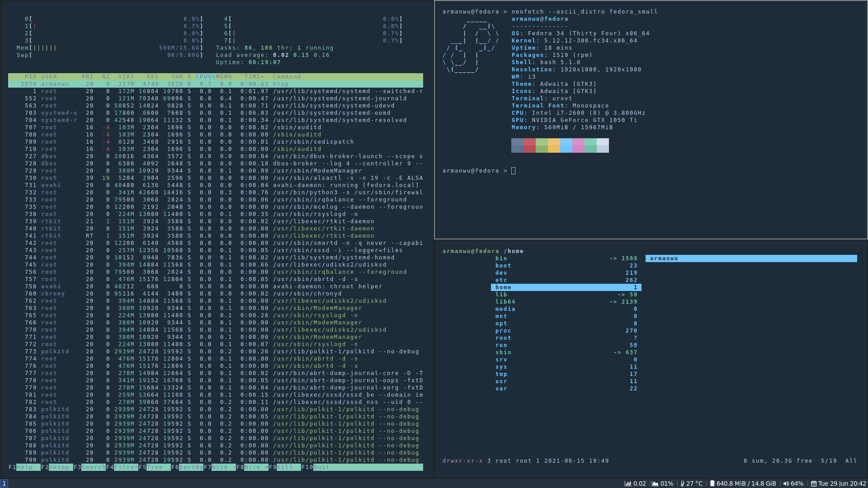
Task: Select the 'bin' directory in ranger
Action: coord(566,258)
